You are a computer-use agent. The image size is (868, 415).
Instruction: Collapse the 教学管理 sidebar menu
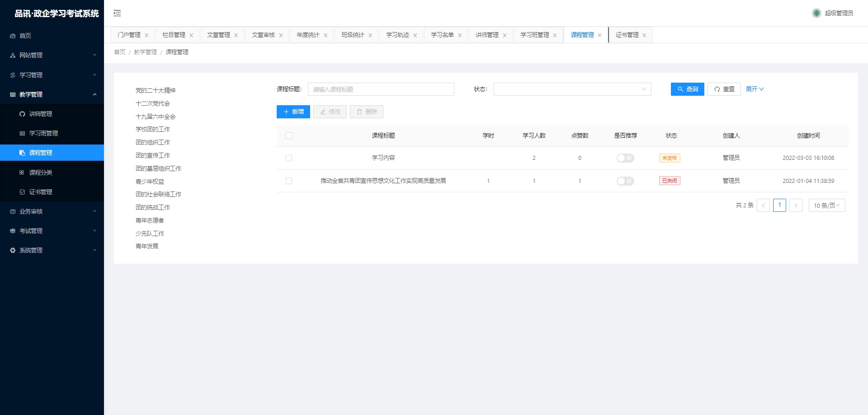(52, 94)
